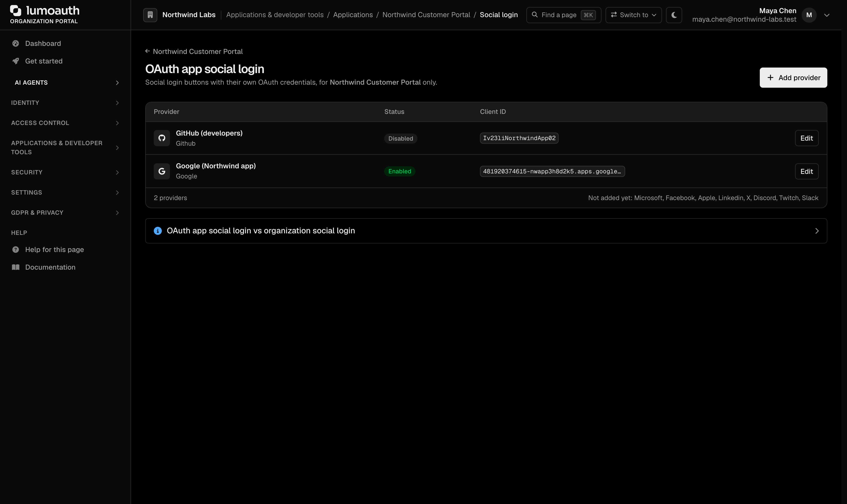Click the Iv23liNorthwindApp02 client ID
The height and width of the screenshot is (504, 847).
pos(519,138)
